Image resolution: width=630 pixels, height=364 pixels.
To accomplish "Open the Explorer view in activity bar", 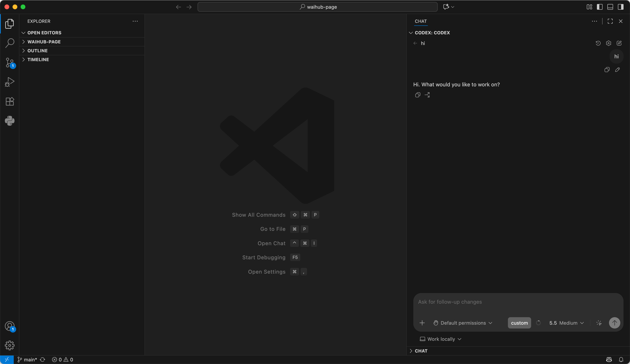I will (9, 24).
